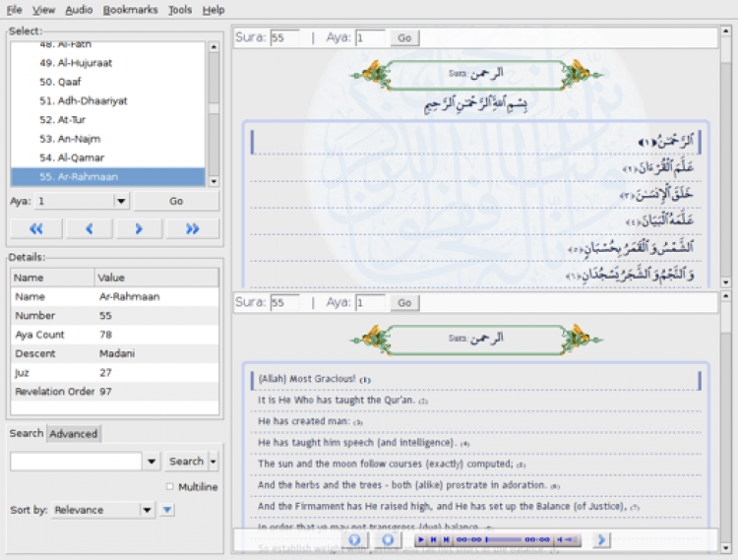Click translation pane scrollbar down arrow
This screenshot has height=560, width=738.
[x=725, y=548]
